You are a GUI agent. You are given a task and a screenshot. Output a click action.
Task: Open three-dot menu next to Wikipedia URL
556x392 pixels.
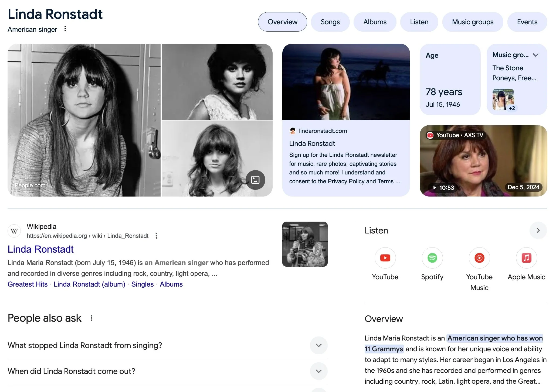pos(156,236)
